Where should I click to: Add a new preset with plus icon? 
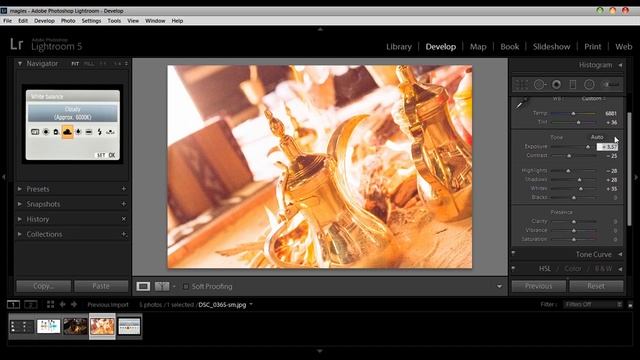(x=124, y=189)
